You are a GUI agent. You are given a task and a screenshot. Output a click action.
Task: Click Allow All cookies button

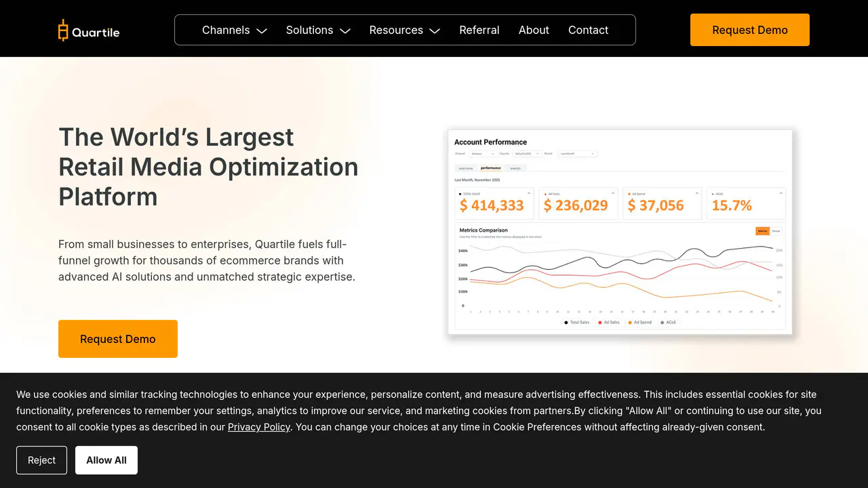point(106,460)
